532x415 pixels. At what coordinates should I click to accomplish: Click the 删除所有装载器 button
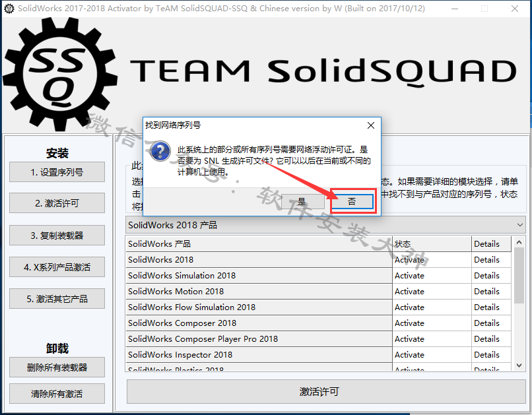pos(57,367)
